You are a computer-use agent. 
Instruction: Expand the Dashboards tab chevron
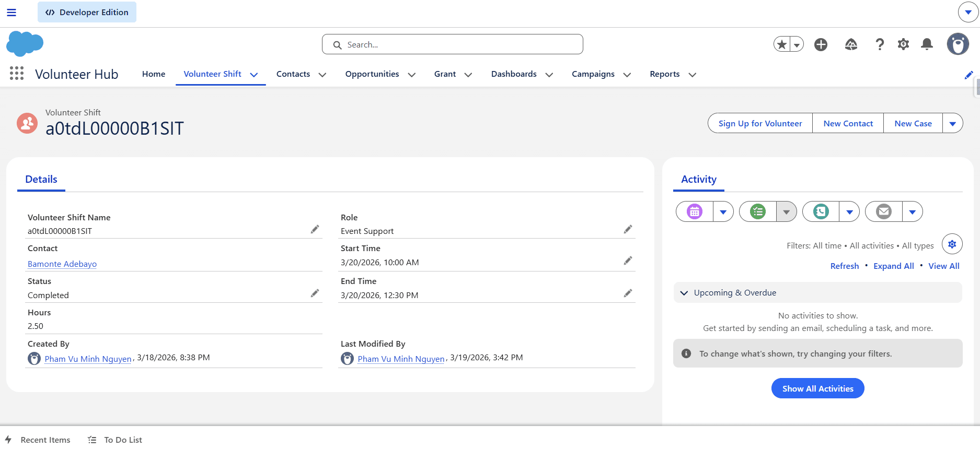(x=549, y=75)
